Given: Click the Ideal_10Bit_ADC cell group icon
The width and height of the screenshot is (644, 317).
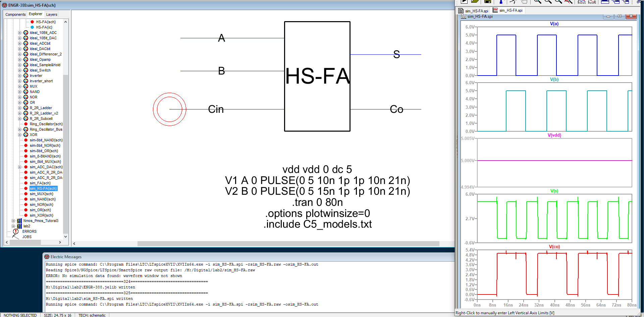Looking at the screenshot, I should click(x=26, y=33).
